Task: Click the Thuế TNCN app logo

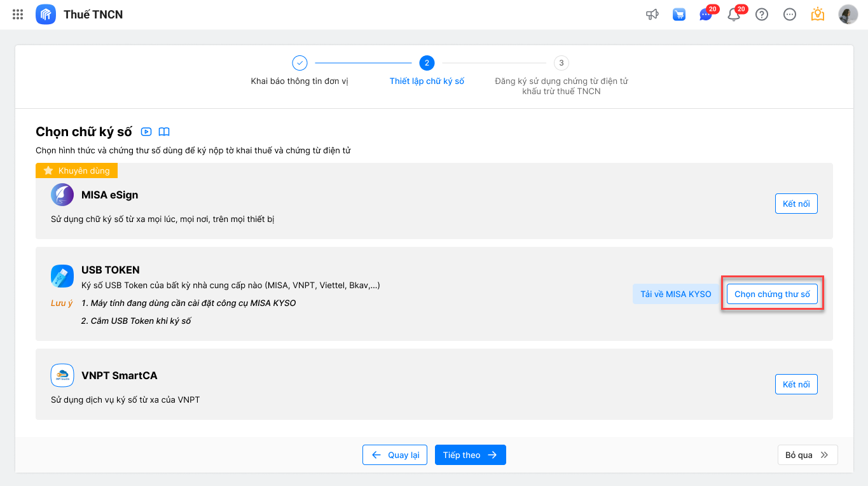Action: pyautogui.click(x=46, y=14)
